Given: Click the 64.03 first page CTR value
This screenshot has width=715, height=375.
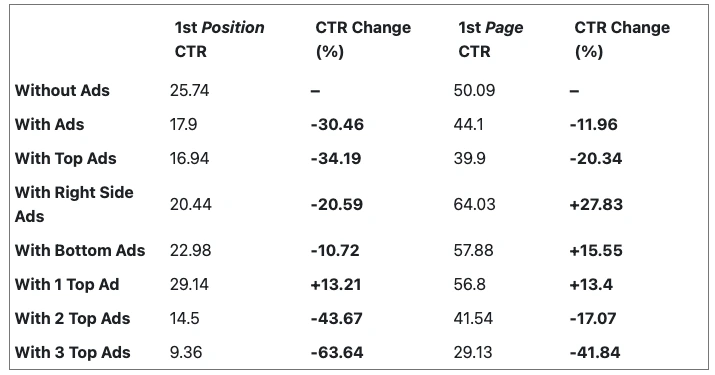Looking at the screenshot, I should 474,204.
